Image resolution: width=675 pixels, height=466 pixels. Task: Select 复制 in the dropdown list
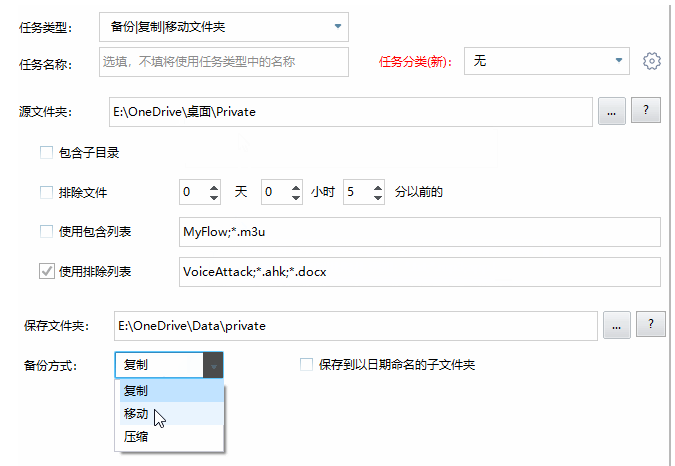pyautogui.click(x=171, y=391)
